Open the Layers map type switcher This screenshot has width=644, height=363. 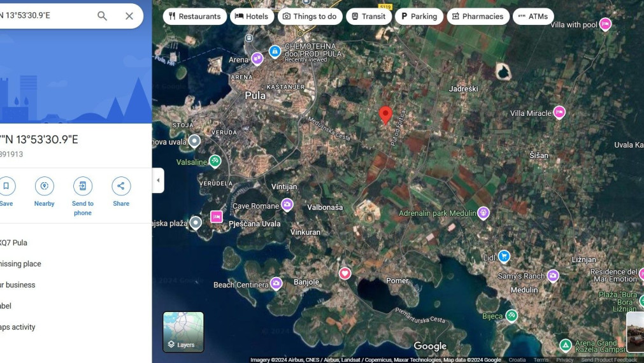coord(183,332)
